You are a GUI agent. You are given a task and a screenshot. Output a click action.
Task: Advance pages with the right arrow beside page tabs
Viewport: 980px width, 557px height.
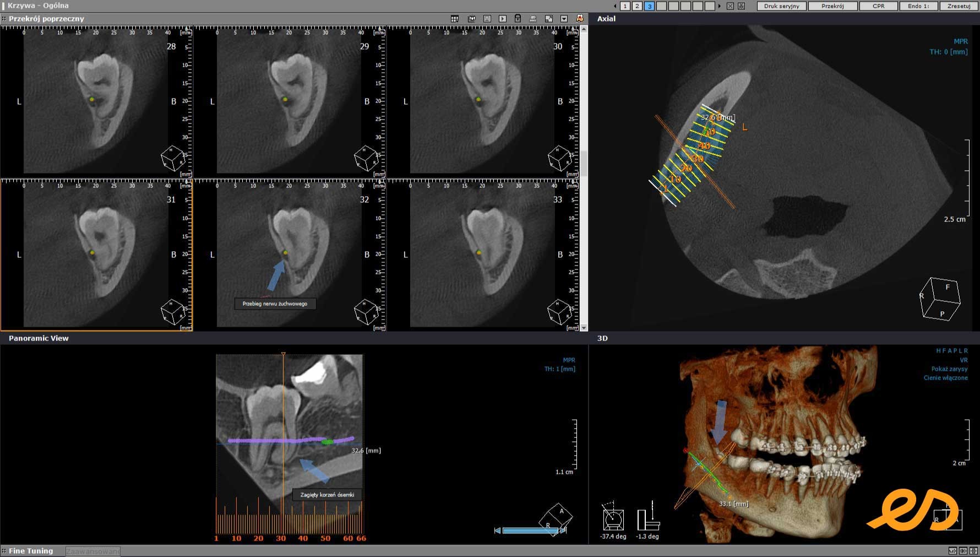click(720, 6)
